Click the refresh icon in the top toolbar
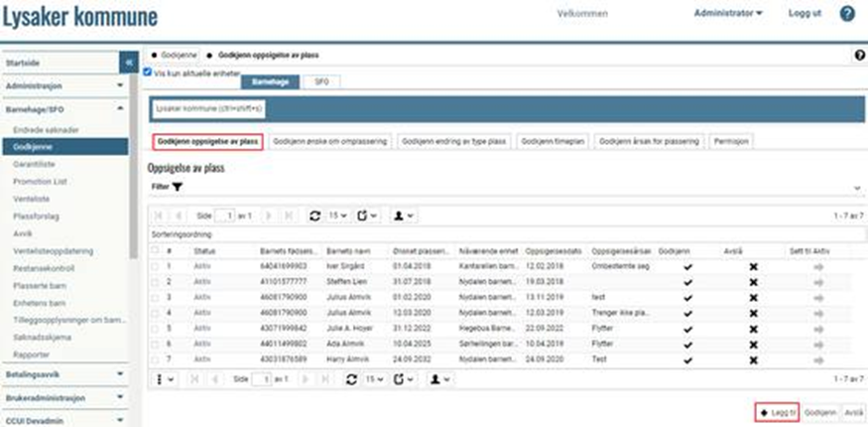 (x=315, y=214)
